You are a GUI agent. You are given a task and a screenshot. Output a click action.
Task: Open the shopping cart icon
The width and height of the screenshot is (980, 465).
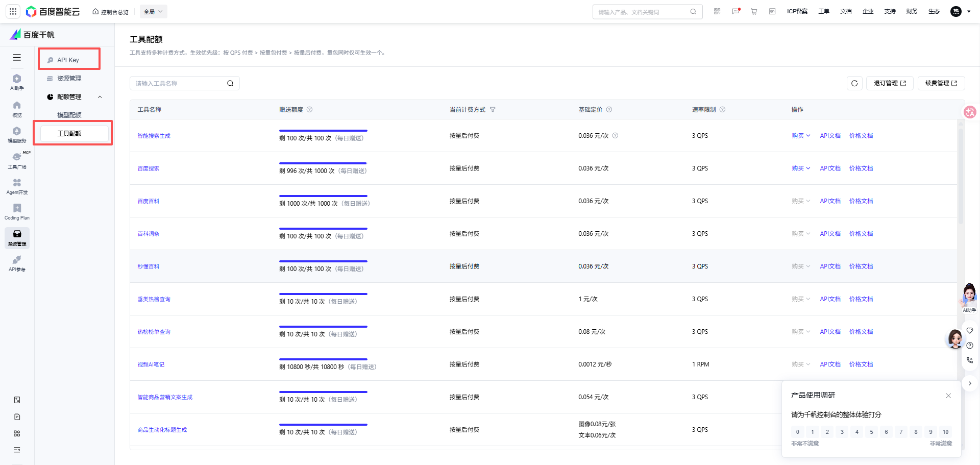(x=754, y=11)
